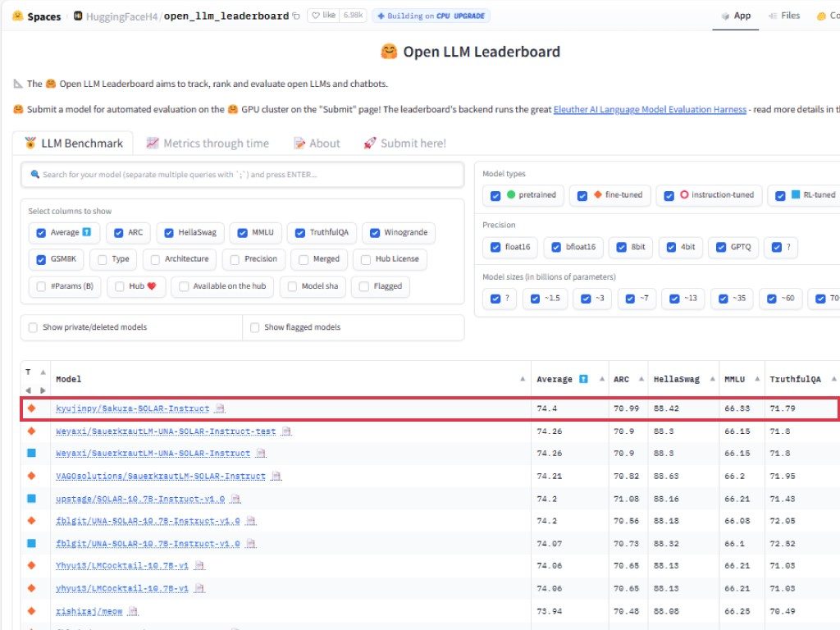
Task: Click the right arrow under the T header
Action: click(x=43, y=390)
